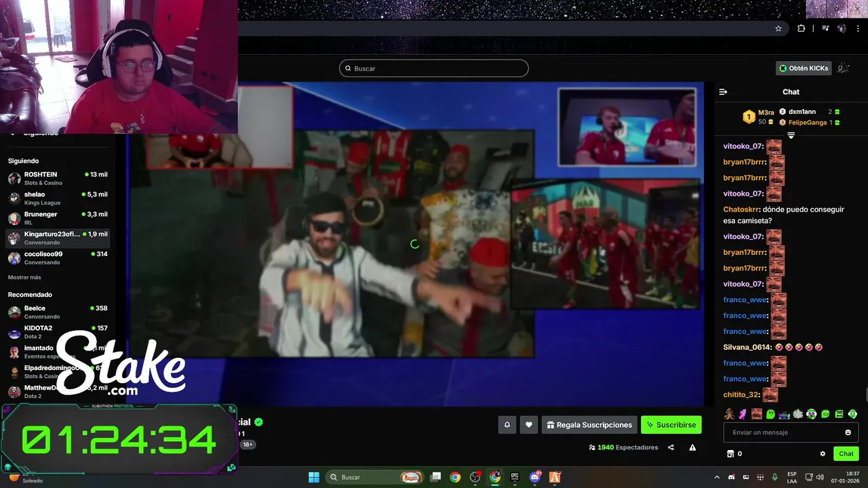Open the cocolisoo99 channel

[x=58, y=258]
